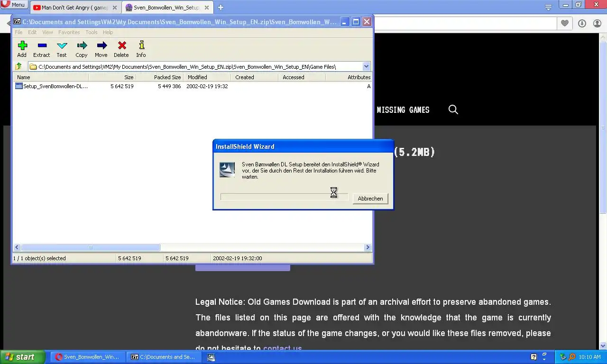Click the 7-Zip title bar icon
The height and width of the screenshot is (364, 607).
pos(17,22)
